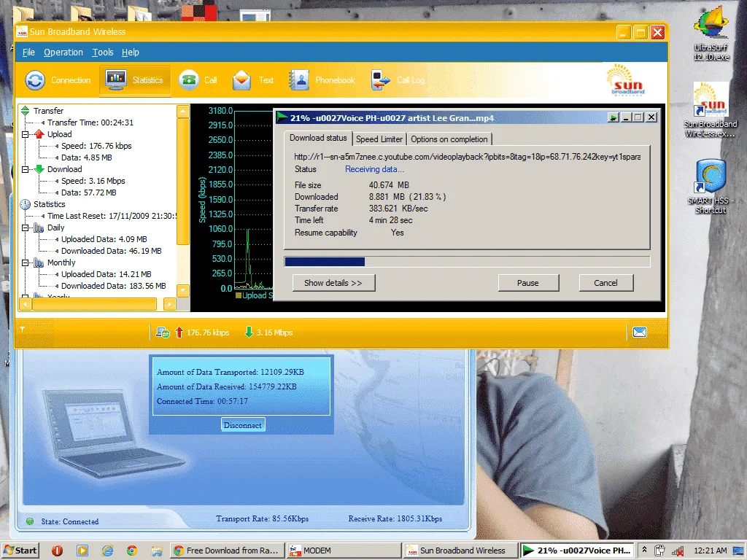Open the Help menu

coord(130,52)
